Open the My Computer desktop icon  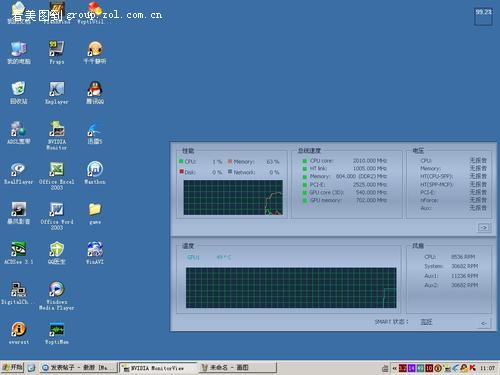(19, 53)
